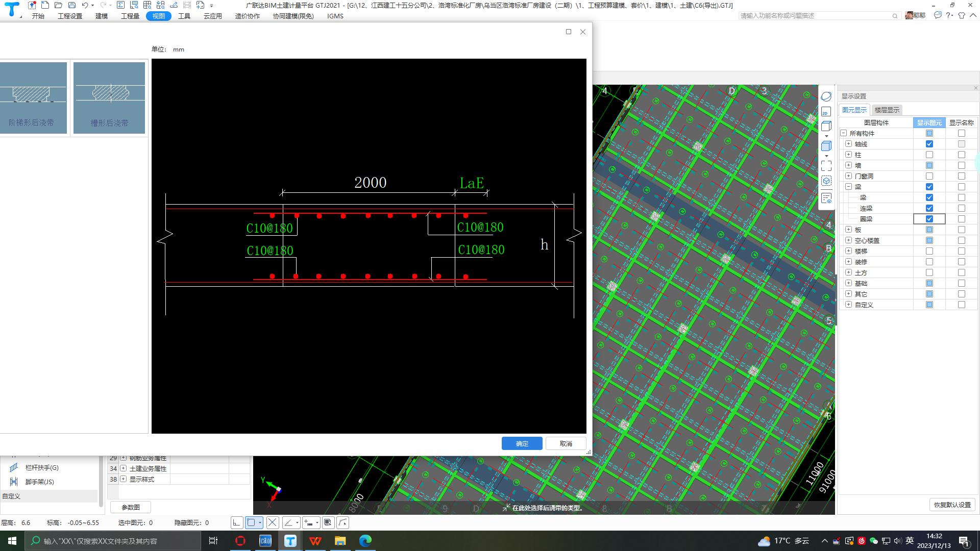Image resolution: width=980 pixels, height=551 pixels.
Task: Click the 确定 button in dialog
Action: pyautogui.click(x=522, y=443)
